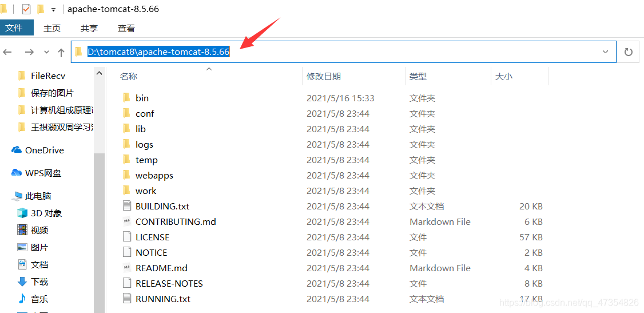The width and height of the screenshot is (644, 313).
Task: Switch to the 共享 ribbon tab
Action: click(89, 29)
